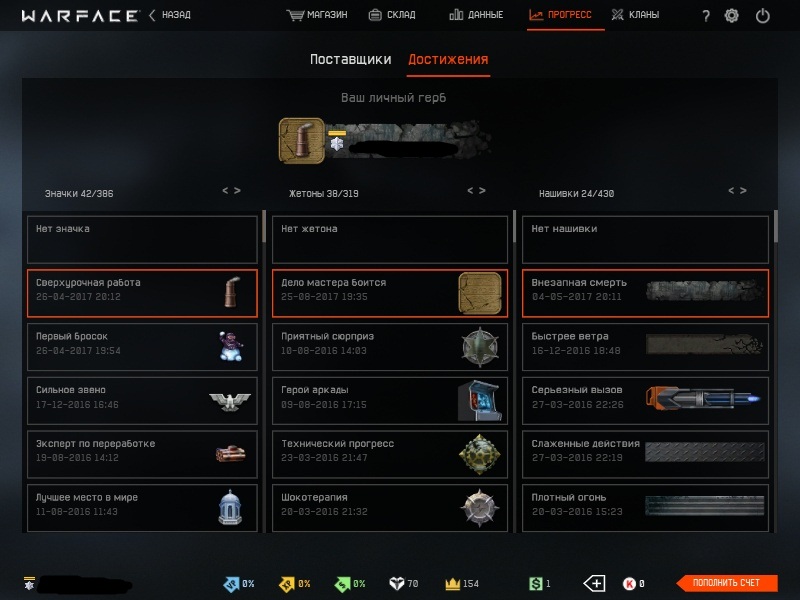Open settings via the gear icon
The image size is (800, 600).
pos(731,16)
